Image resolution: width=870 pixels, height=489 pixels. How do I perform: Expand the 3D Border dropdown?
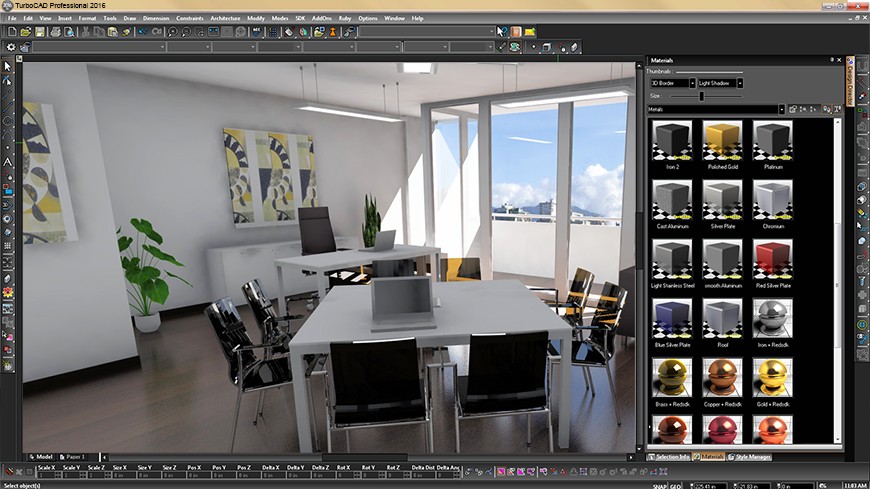pyautogui.click(x=693, y=83)
